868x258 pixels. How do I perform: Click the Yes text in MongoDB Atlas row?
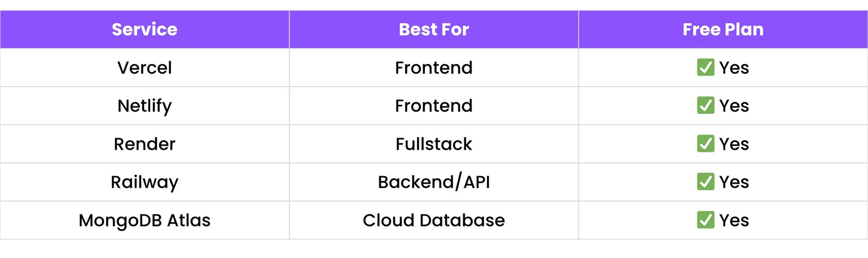(734, 220)
